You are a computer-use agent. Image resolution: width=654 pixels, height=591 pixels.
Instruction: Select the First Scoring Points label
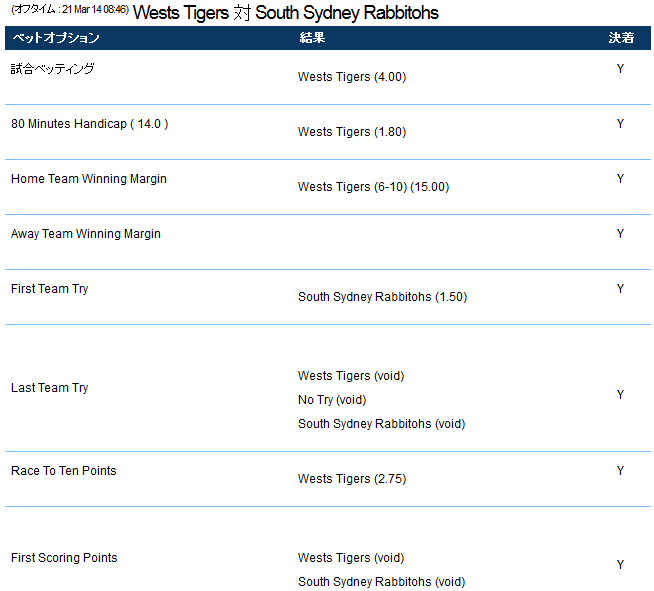(64, 558)
